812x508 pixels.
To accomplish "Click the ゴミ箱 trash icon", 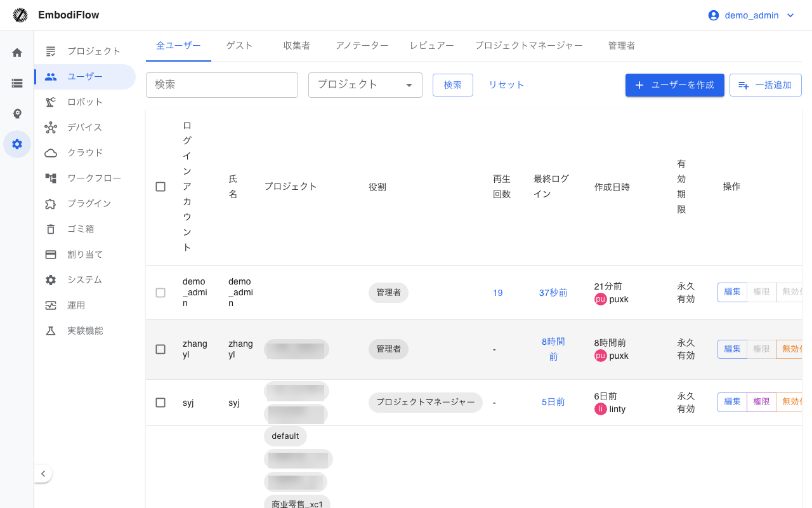I will (51, 229).
